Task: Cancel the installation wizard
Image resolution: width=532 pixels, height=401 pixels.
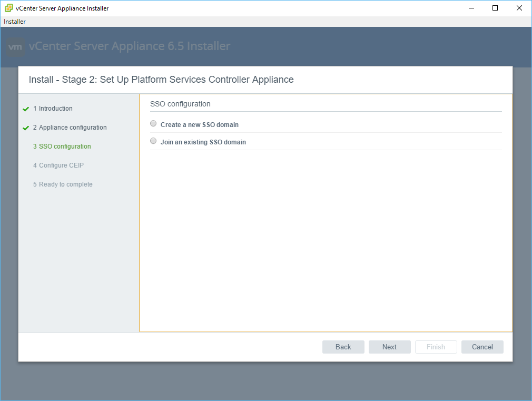Action: 482,347
